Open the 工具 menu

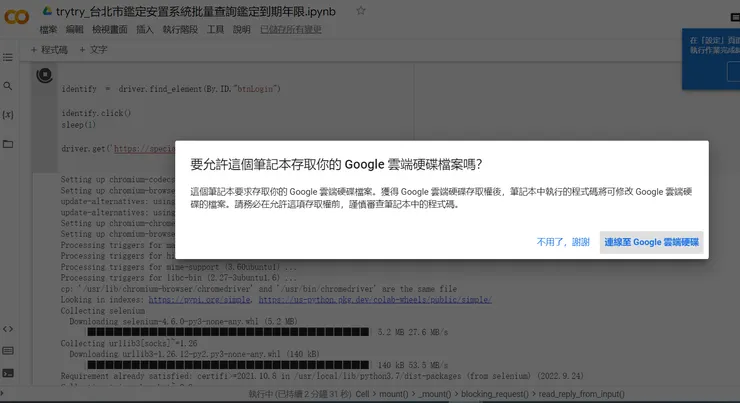click(x=215, y=30)
